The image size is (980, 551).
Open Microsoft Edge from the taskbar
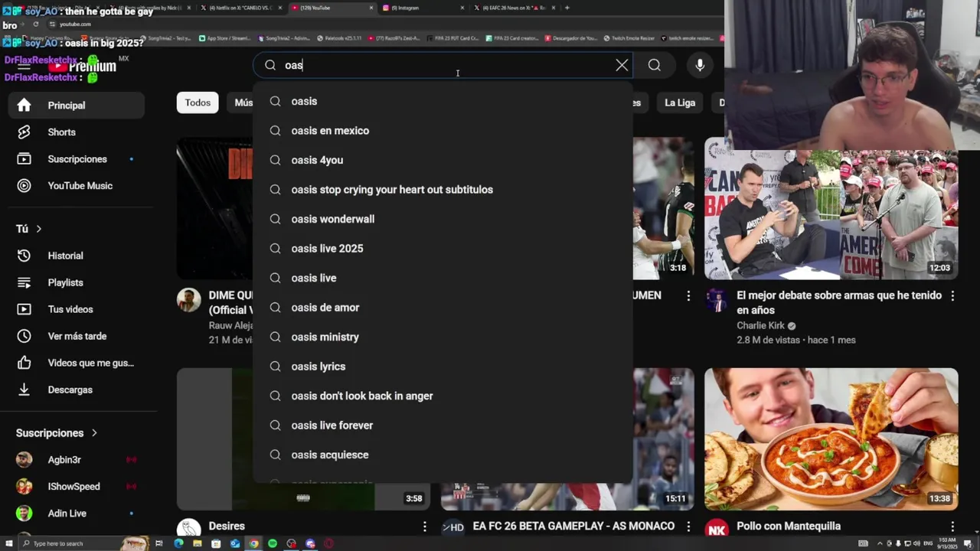[x=178, y=543]
